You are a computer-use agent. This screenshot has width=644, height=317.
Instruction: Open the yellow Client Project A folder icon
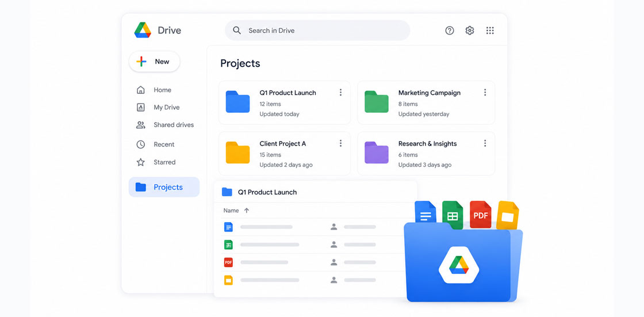(x=238, y=152)
